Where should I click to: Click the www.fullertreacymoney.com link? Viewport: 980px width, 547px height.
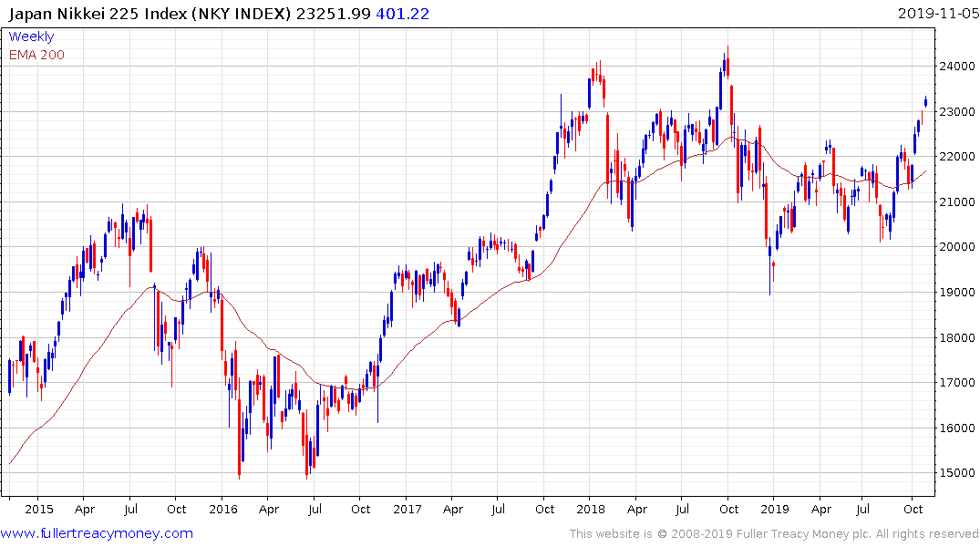coord(97,533)
